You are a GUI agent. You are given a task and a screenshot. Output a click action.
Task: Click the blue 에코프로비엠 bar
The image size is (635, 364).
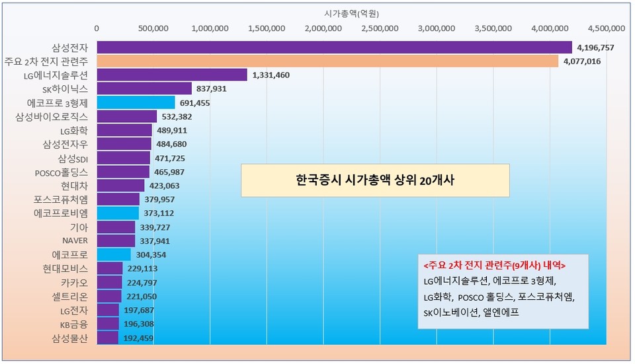[x=118, y=213]
